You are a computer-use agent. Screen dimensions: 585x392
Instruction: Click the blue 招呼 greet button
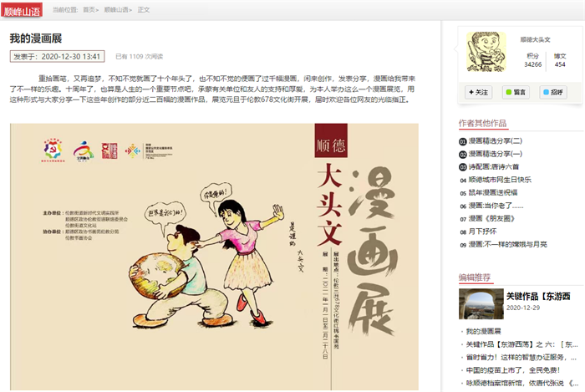[x=553, y=92]
